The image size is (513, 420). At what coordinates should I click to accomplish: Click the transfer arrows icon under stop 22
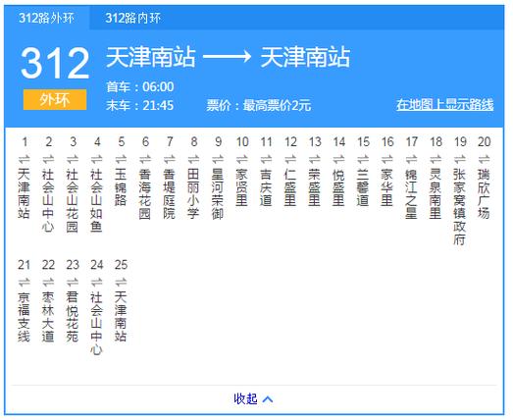[x=48, y=282]
